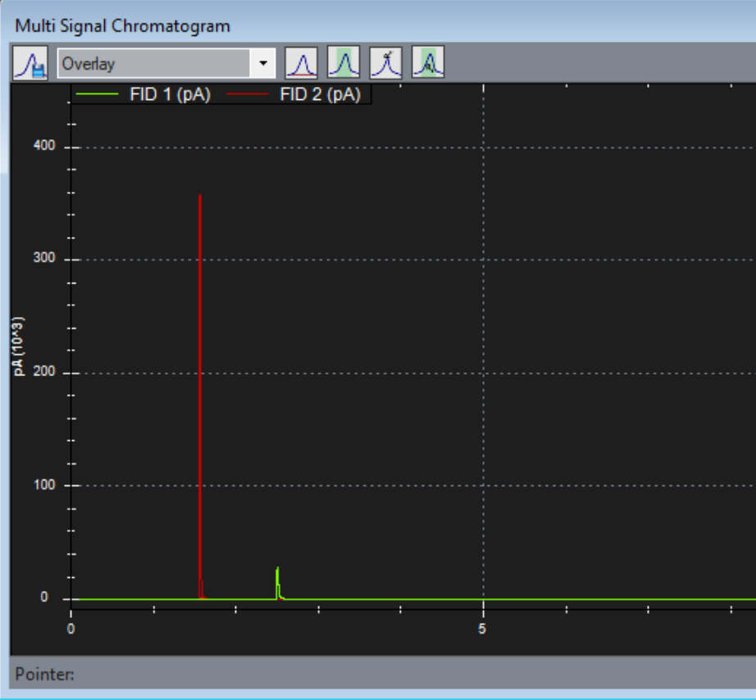Click the 100 y-axis label
The height and width of the screenshot is (700, 756).
pyautogui.click(x=44, y=484)
